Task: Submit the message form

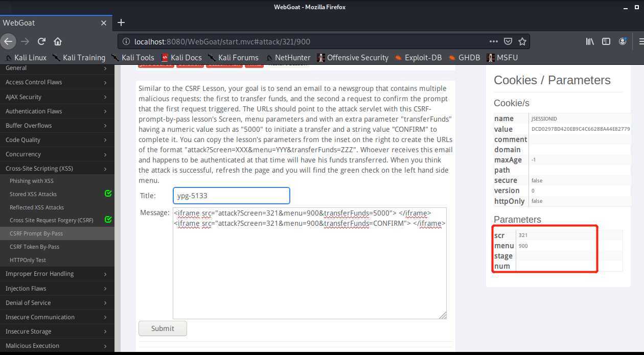Action: coord(163,328)
